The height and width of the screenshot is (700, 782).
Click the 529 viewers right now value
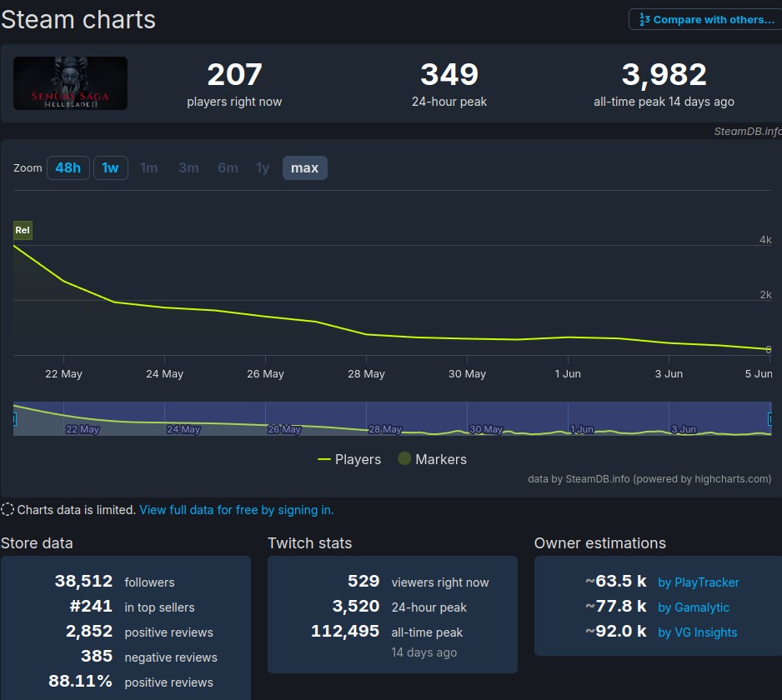(363, 582)
